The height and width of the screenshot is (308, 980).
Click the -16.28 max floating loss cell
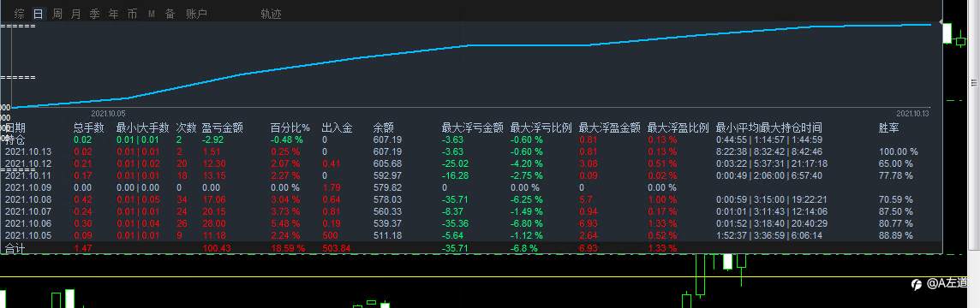click(x=455, y=175)
